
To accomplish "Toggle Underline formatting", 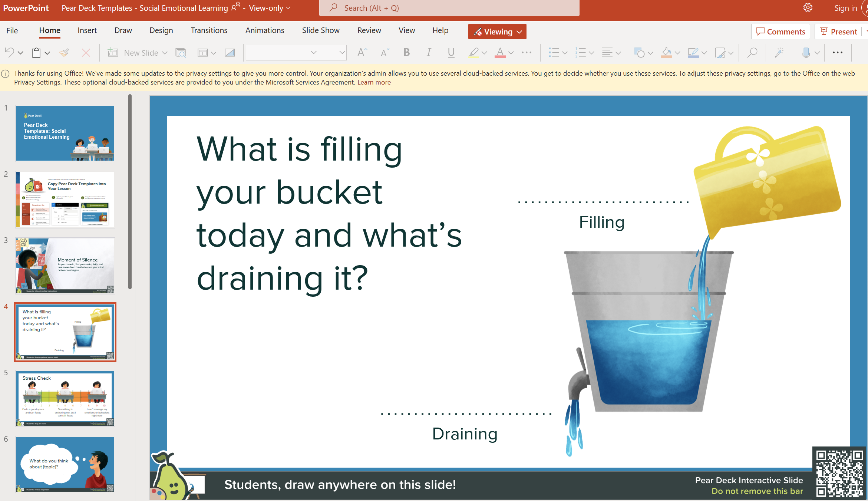I will click(x=451, y=53).
